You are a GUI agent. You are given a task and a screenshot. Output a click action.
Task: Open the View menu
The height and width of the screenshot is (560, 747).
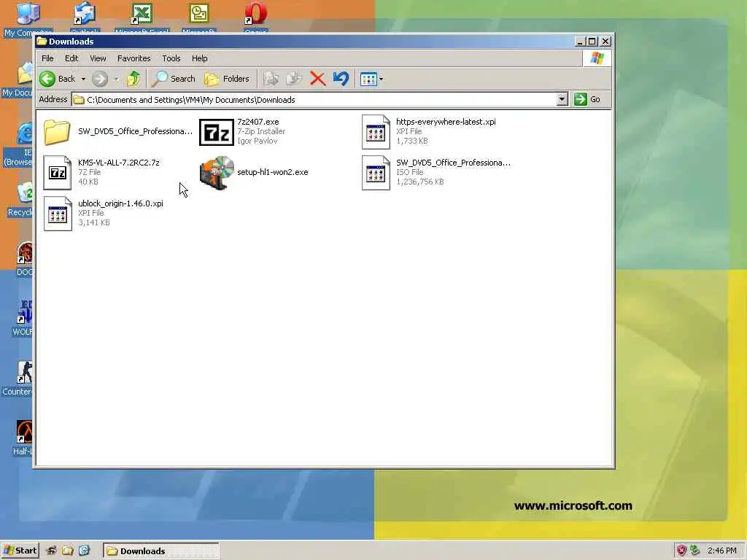coord(98,58)
